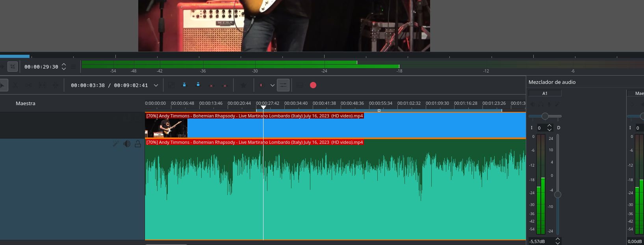The image size is (644, 245).
Task: Select the spacer tool
Action: coord(29,85)
